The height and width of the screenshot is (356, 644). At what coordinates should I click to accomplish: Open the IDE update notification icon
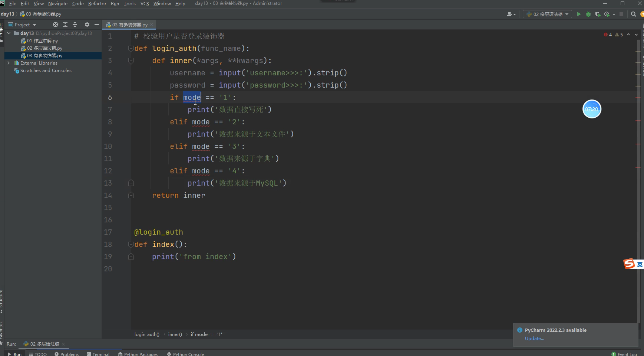(x=642, y=14)
